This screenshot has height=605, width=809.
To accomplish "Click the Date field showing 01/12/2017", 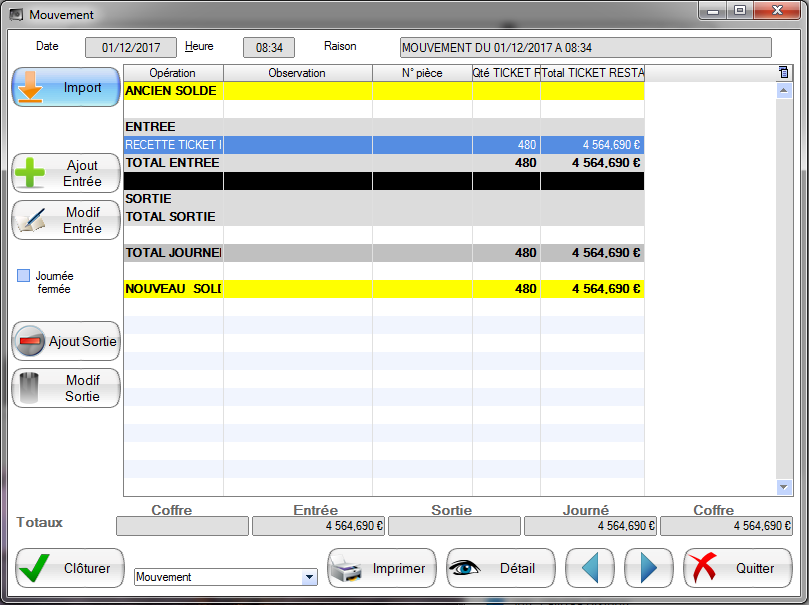I will (131, 47).
